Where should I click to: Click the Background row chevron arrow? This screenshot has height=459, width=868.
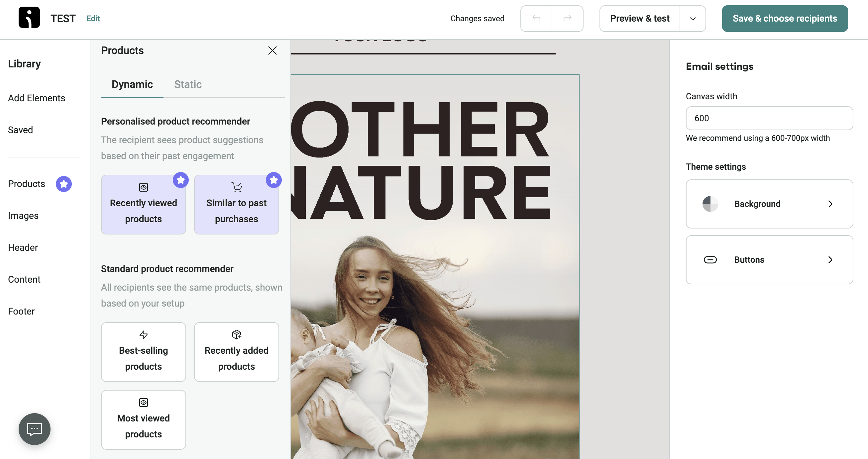[x=830, y=204]
